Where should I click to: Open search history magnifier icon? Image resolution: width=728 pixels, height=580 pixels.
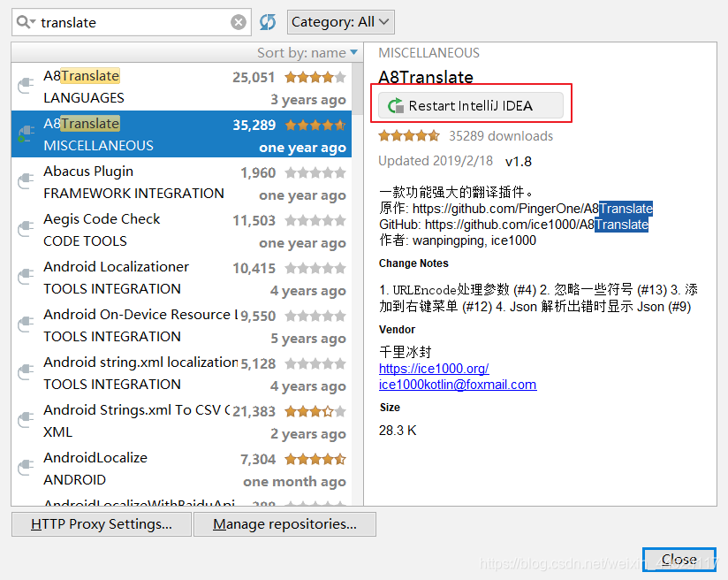26,22
